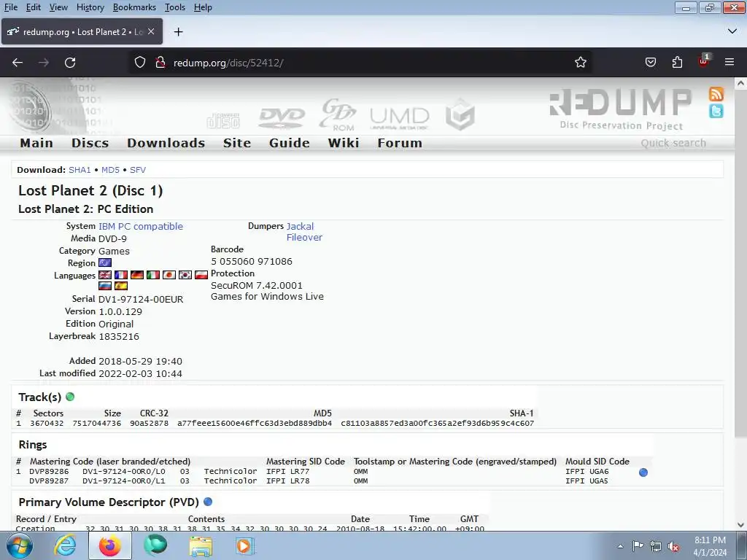Open the Forum navigation item
The height and width of the screenshot is (560, 747).
coord(400,143)
